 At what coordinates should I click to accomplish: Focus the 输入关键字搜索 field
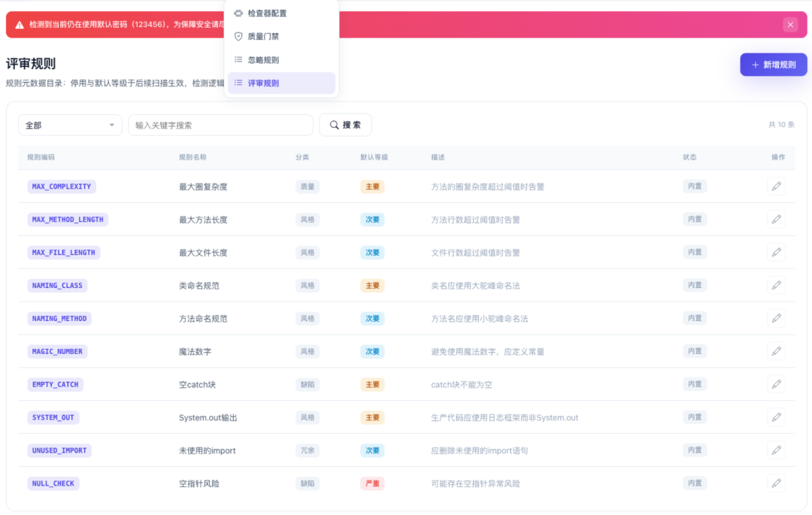pos(220,126)
